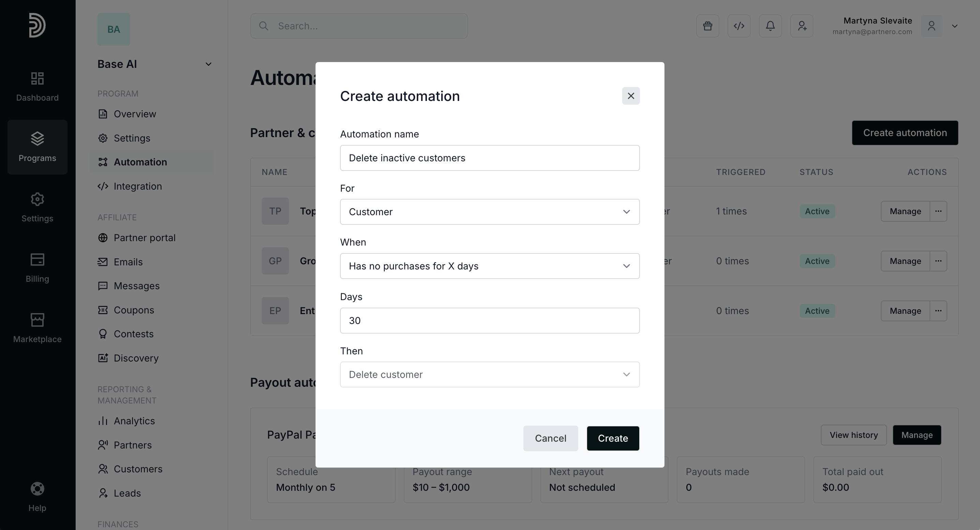Viewport: 980px width, 530px height.
Task: Open the Integration menu item
Action: coord(138,186)
